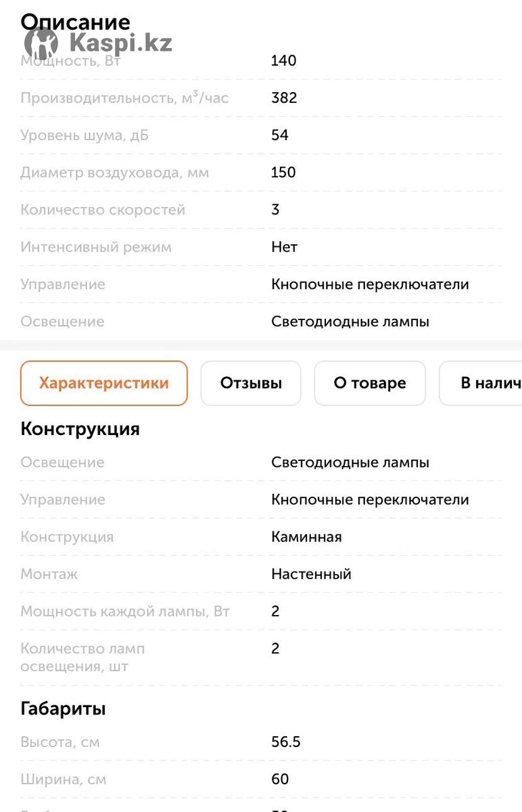Select the partially visible В наличии tab
This screenshot has width=522, height=812.
pos(481,383)
